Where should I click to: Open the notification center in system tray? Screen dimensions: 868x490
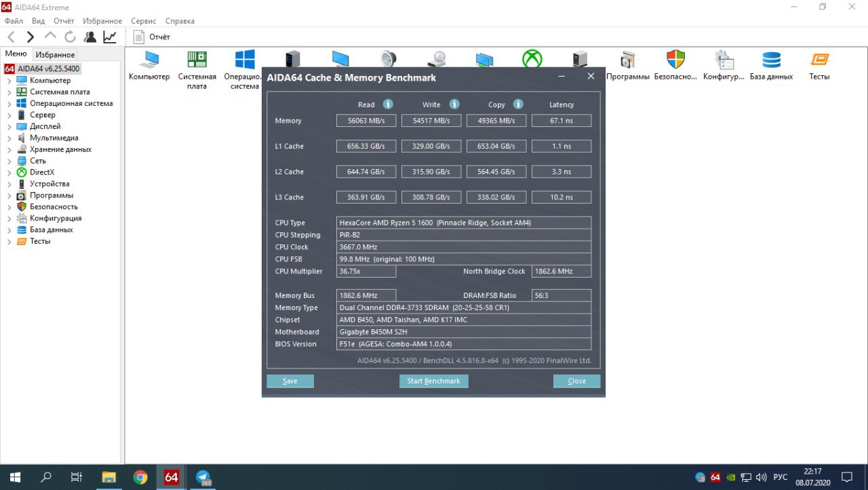[x=848, y=477]
